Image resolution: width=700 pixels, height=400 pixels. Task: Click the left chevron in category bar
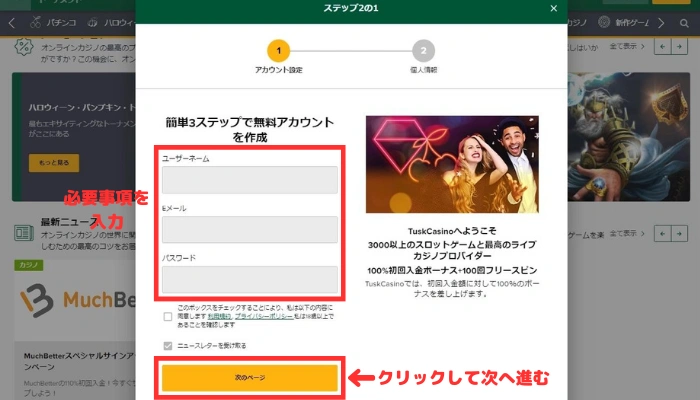click(x=12, y=23)
